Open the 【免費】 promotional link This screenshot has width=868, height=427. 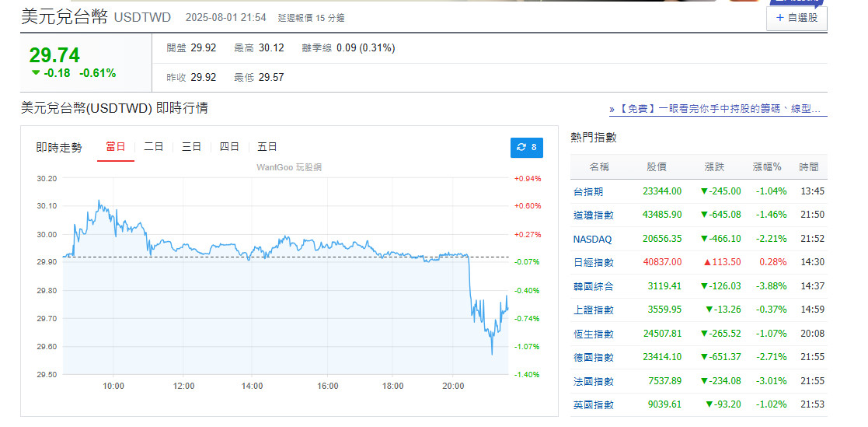[718, 110]
